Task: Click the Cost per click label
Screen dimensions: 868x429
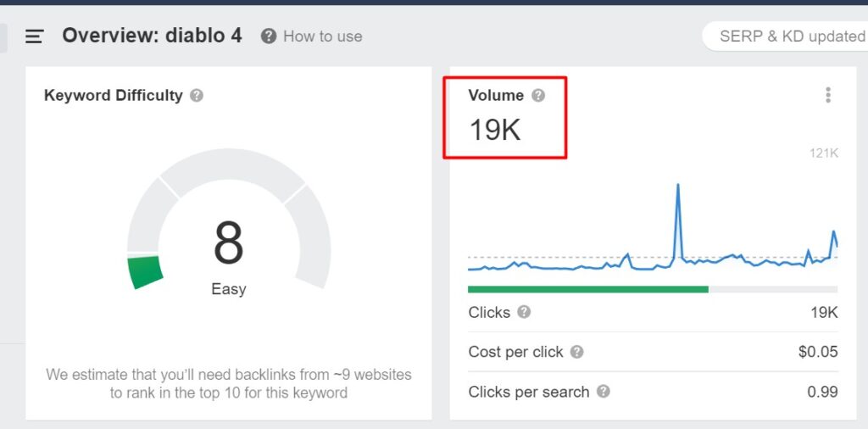Action: tap(515, 352)
